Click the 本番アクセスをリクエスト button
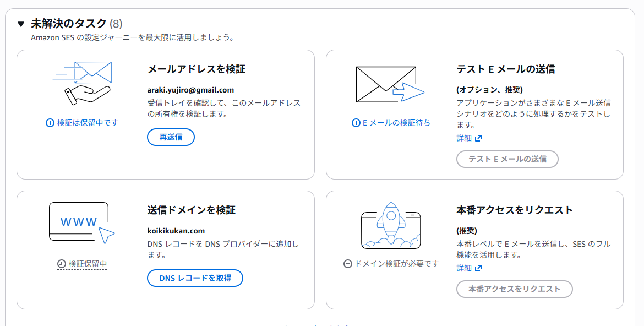 tap(514, 289)
